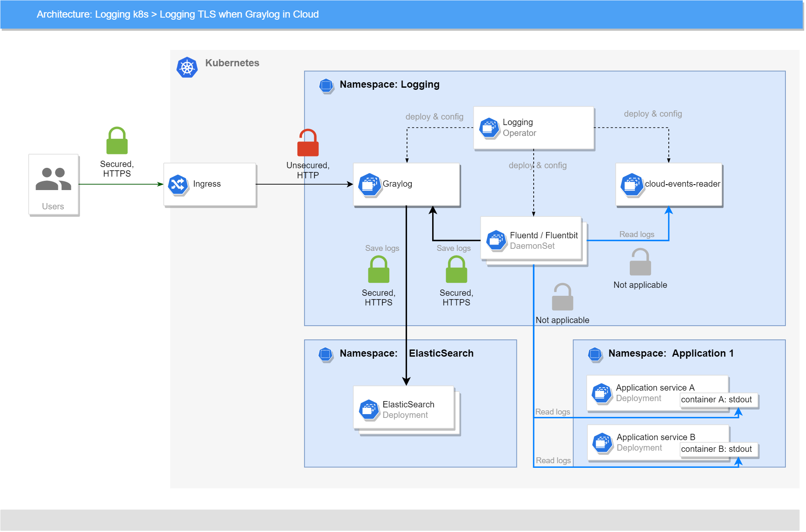The image size is (806, 532).
Task: Click the container A: stdout box
Action: click(x=719, y=400)
